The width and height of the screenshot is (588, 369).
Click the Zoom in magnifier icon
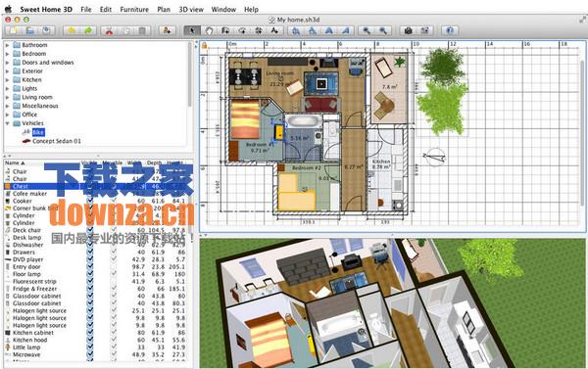(x=367, y=30)
